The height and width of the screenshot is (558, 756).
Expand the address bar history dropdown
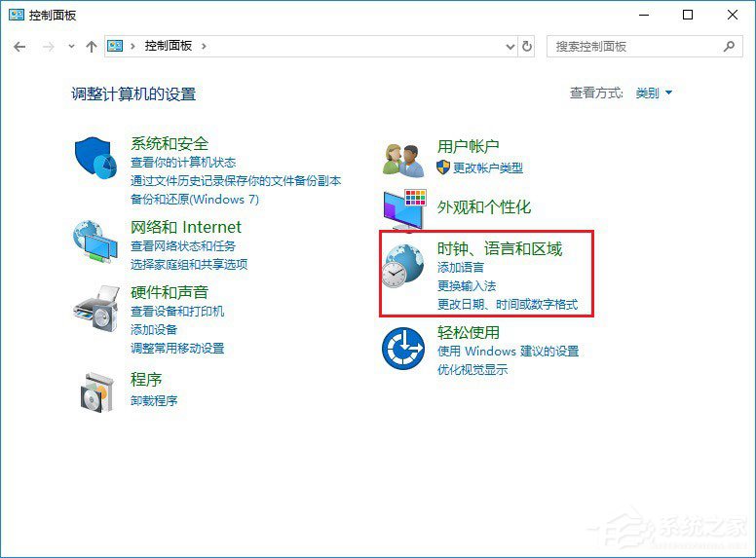pyautogui.click(x=510, y=47)
